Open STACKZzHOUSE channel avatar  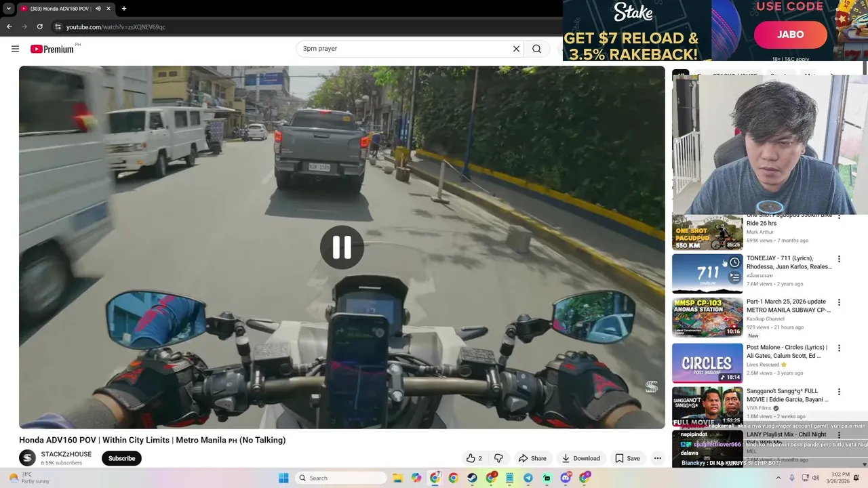tap(27, 458)
